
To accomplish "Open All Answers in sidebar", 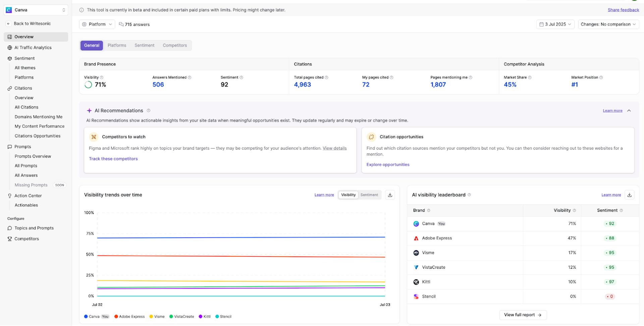I will 26,176.
